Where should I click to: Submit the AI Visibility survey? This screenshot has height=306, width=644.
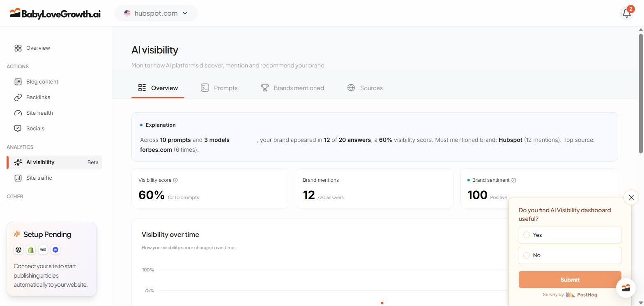pos(570,280)
